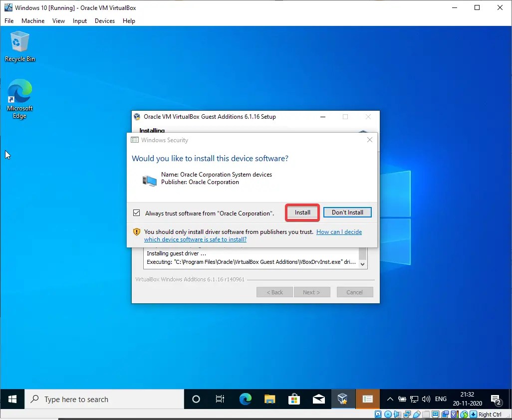Click the network adapters icon in VirtualBox status bar
The height and width of the screenshot is (420, 512).
pyautogui.click(x=407, y=414)
